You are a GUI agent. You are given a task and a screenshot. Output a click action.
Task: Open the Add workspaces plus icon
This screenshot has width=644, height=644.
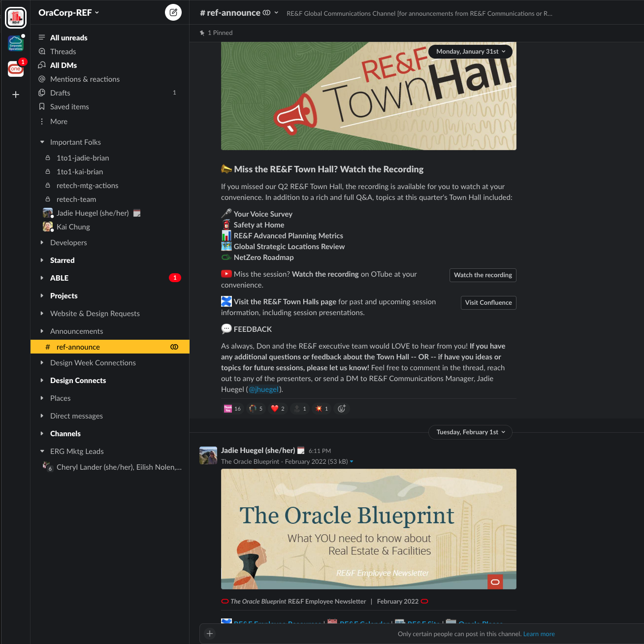[16, 95]
